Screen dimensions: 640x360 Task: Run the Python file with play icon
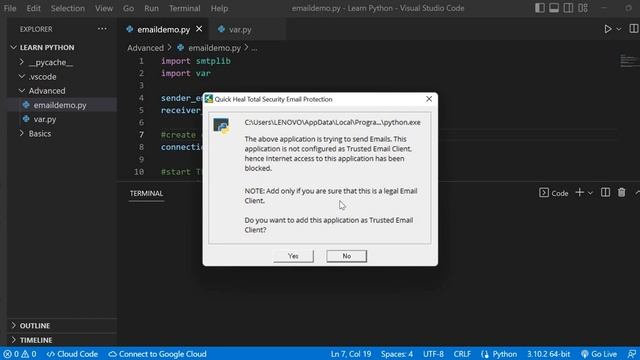(608, 29)
